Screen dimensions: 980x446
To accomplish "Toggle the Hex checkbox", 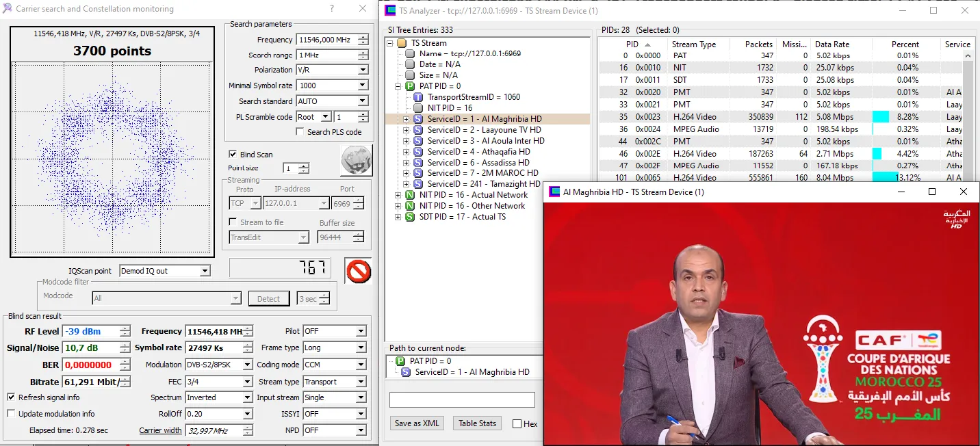I will pos(517,424).
